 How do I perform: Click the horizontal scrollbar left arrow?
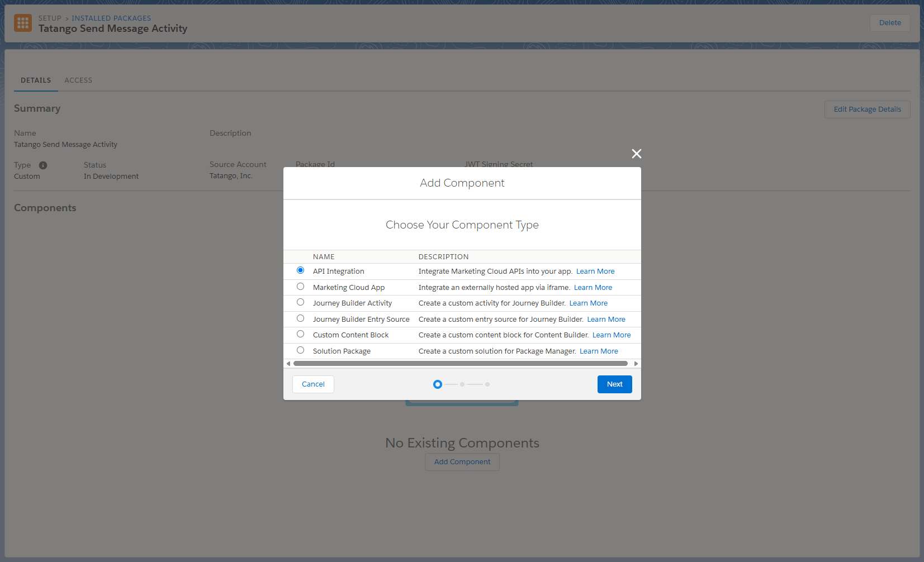click(288, 364)
